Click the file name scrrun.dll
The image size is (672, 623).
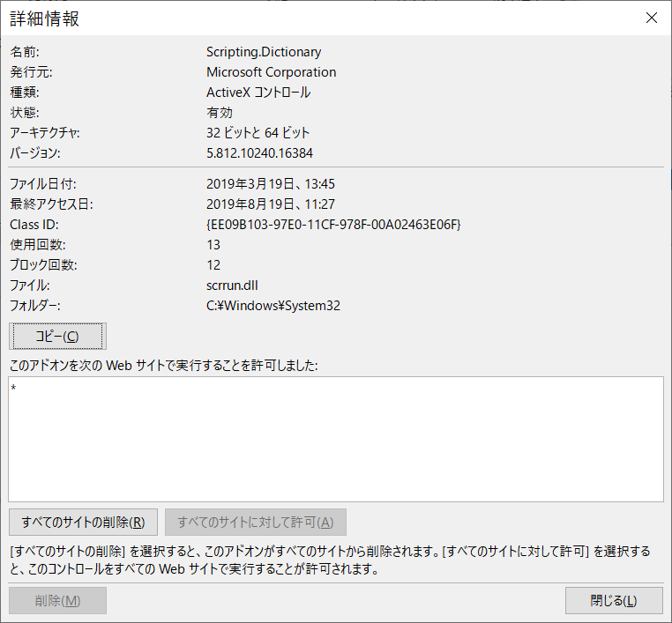(x=232, y=286)
